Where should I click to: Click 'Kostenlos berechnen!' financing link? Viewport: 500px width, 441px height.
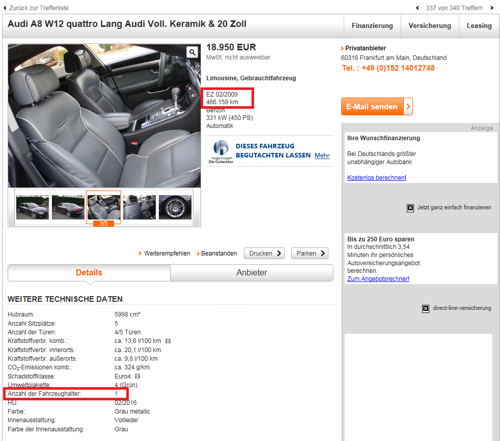point(377,178)
